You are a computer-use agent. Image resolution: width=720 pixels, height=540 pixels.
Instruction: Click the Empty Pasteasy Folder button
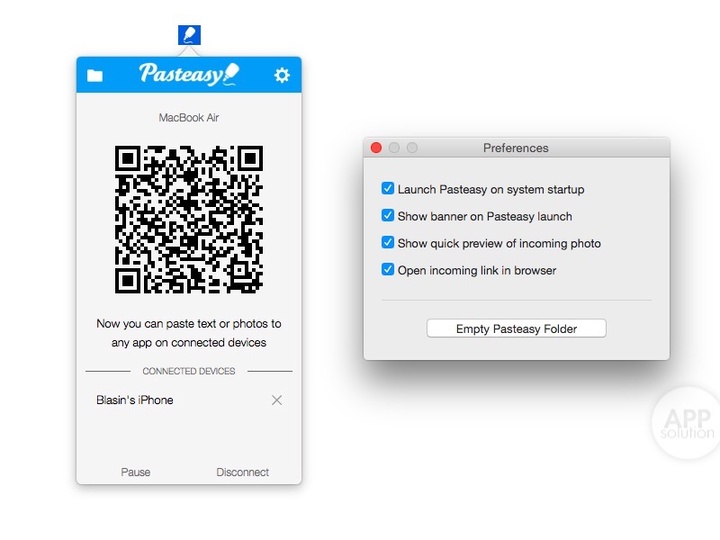coord(516,329)
